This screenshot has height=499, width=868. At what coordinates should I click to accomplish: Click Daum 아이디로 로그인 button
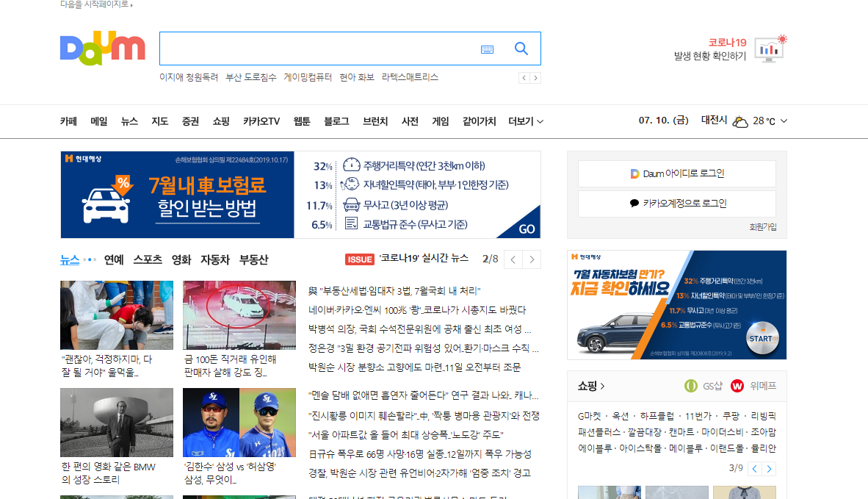(677, 174)
